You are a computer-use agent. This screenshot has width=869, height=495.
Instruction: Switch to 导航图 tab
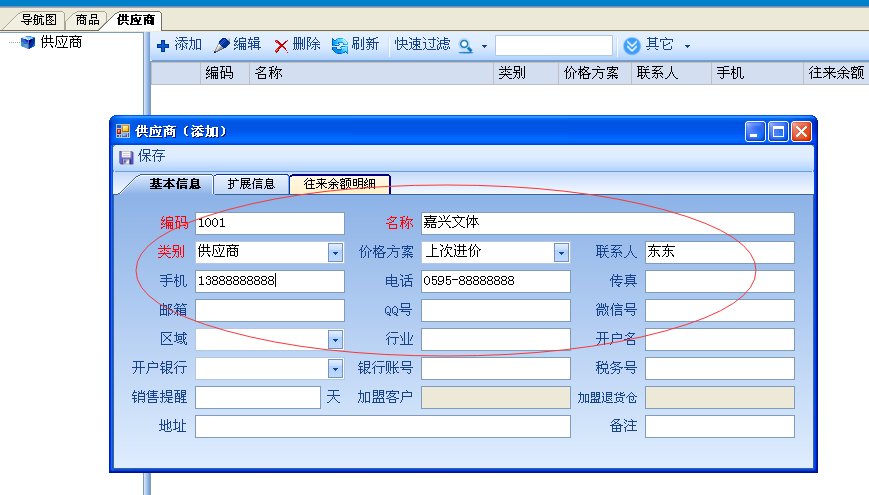[38, 20]
